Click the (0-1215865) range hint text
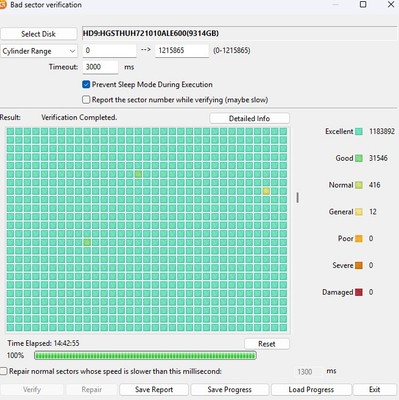 click(x=232, y=51)
